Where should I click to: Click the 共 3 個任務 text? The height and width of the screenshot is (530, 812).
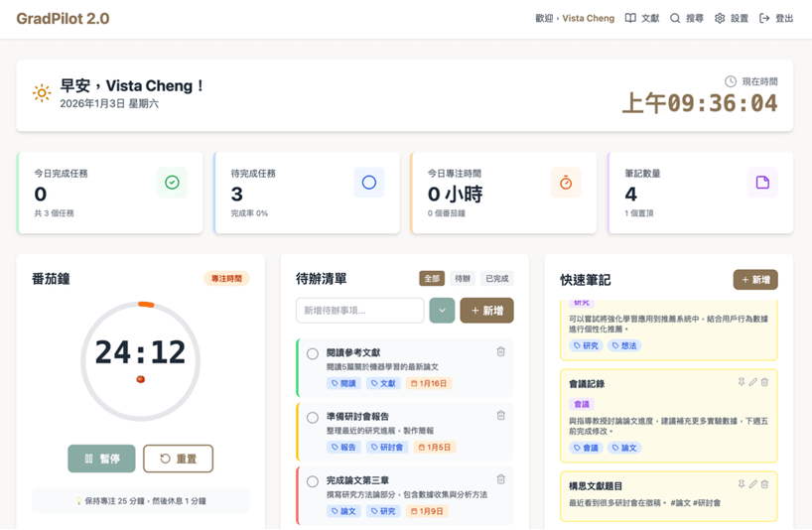click(x=54, y=213)
